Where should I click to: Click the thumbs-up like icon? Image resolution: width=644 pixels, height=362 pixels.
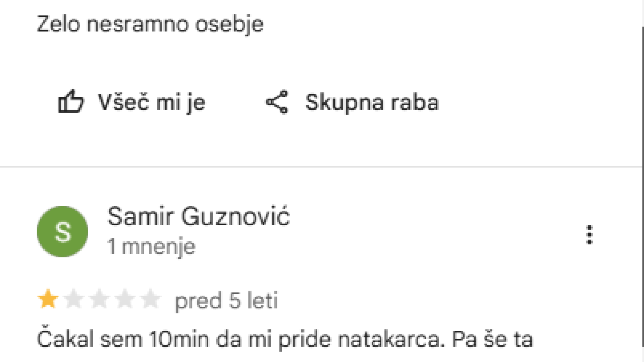click(70, 102)
